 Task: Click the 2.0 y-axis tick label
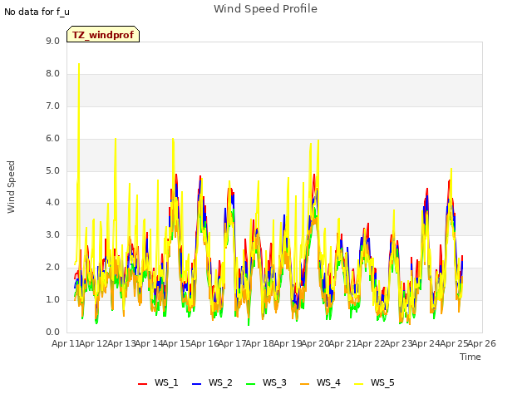point(52,268)
